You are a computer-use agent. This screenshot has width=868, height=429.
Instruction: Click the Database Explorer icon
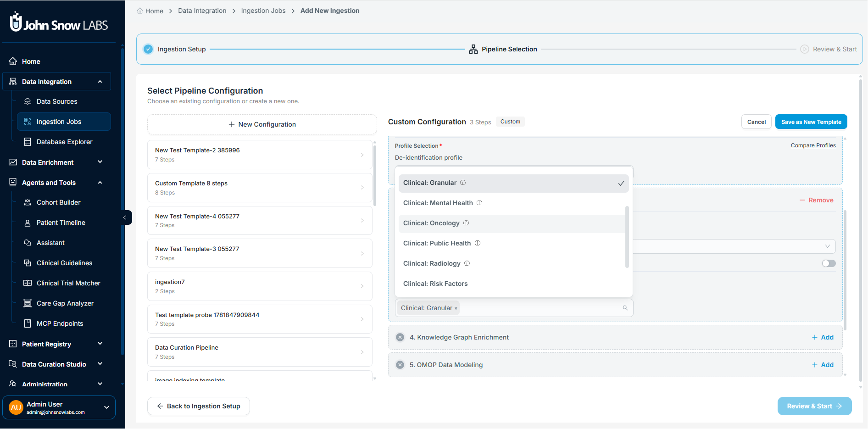pos(28,142)
